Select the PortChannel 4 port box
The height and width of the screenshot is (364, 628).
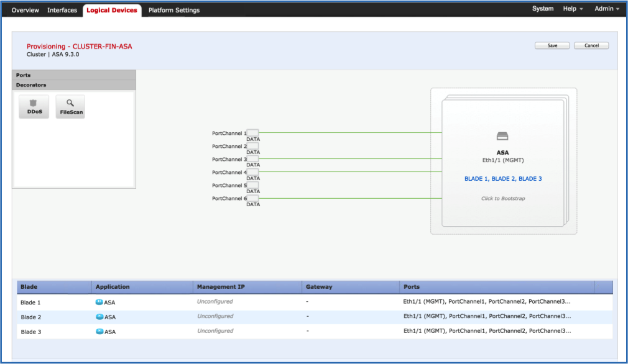[253, 172]
